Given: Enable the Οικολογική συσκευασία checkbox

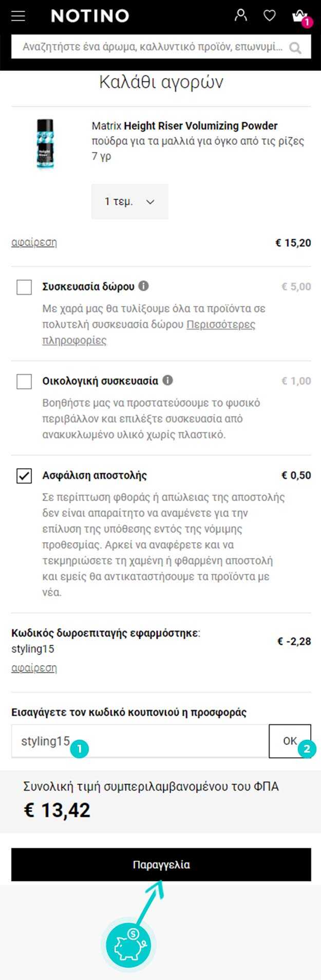Looking at the screenshot, I should click(24, 381).
